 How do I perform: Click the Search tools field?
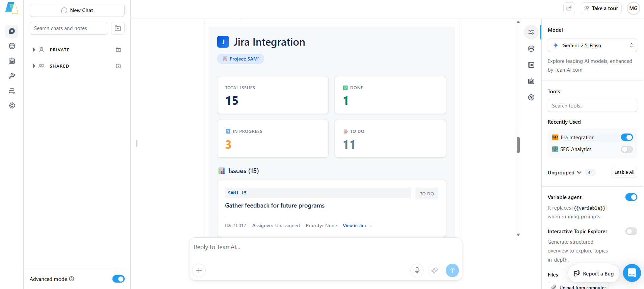(x=592, y=105)
